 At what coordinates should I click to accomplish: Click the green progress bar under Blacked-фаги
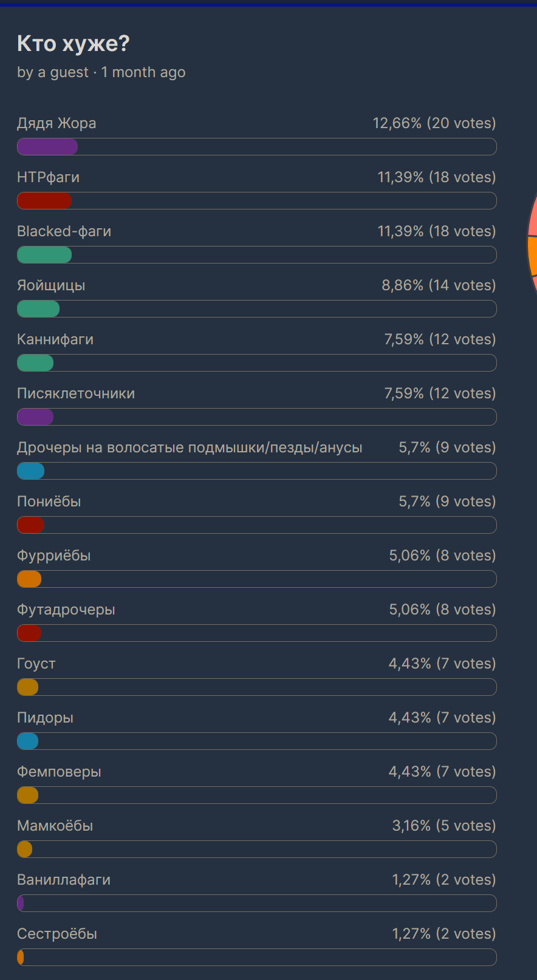(44, 255)
